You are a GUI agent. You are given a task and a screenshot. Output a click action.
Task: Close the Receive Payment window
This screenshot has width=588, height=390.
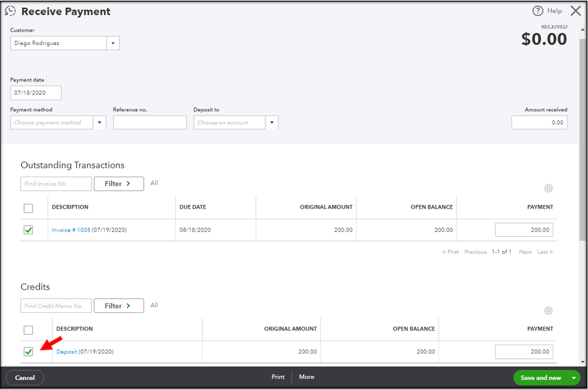pos(575,11)
